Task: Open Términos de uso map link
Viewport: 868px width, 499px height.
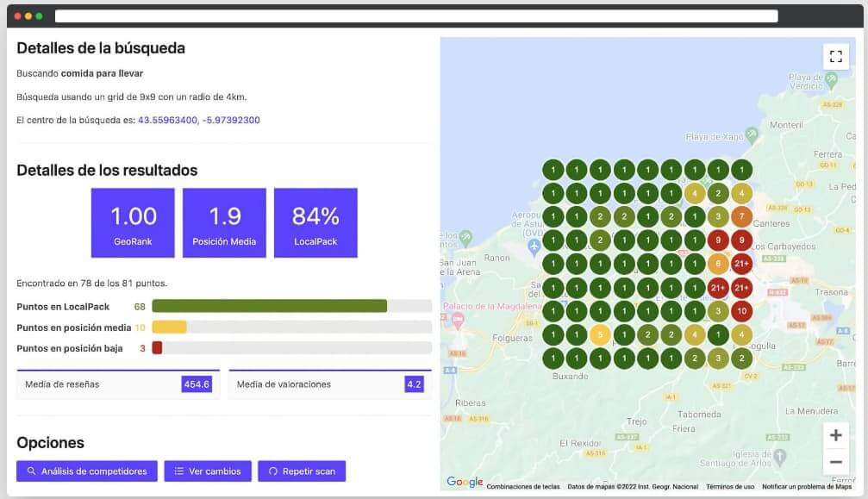Action: [x=730, y=487]
